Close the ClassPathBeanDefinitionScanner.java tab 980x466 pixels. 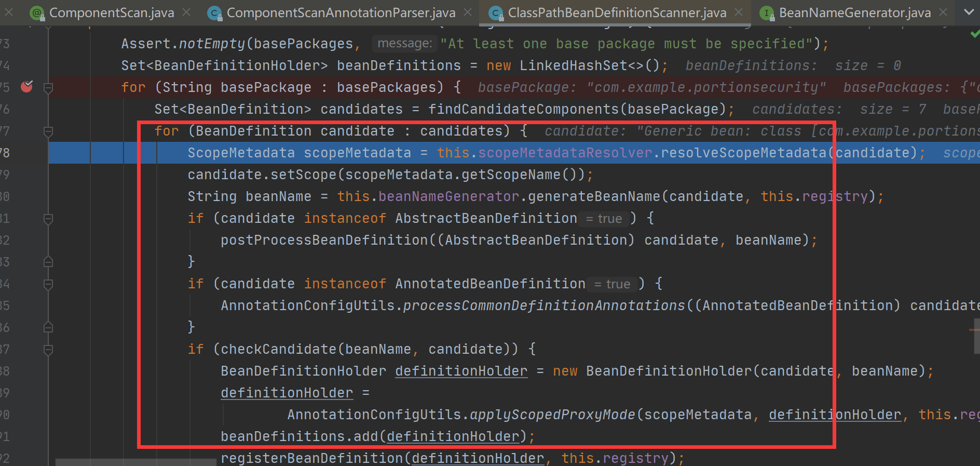pyautogui.click(x=739, y=12)
